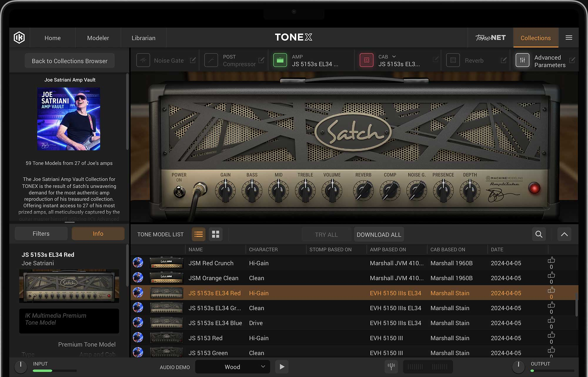Viewport: 588px width, 377px height.
Task: Click the IK Multimedia logo icon
Action: pyautogui.click(x=19, y=38)
